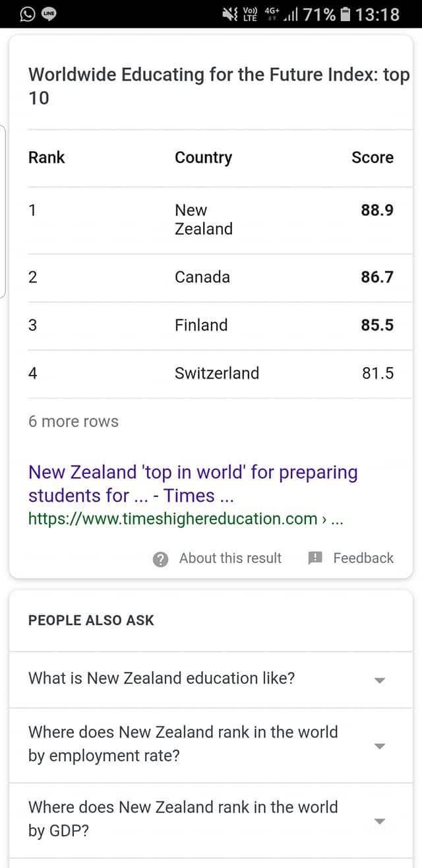Viewport: 422px width, 868px height.
Task: Tap the VoLTE status icon
Action: click(250, 14)
